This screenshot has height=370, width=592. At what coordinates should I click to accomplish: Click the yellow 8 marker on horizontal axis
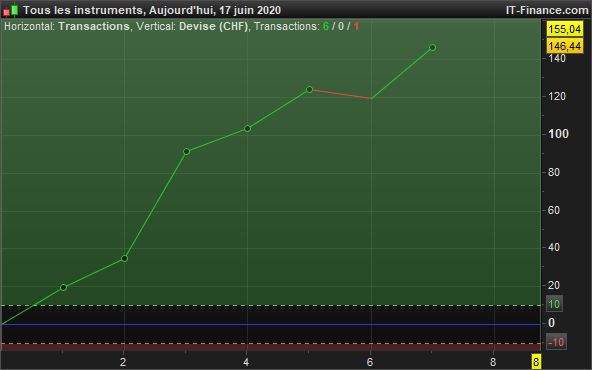pos(536,361)
